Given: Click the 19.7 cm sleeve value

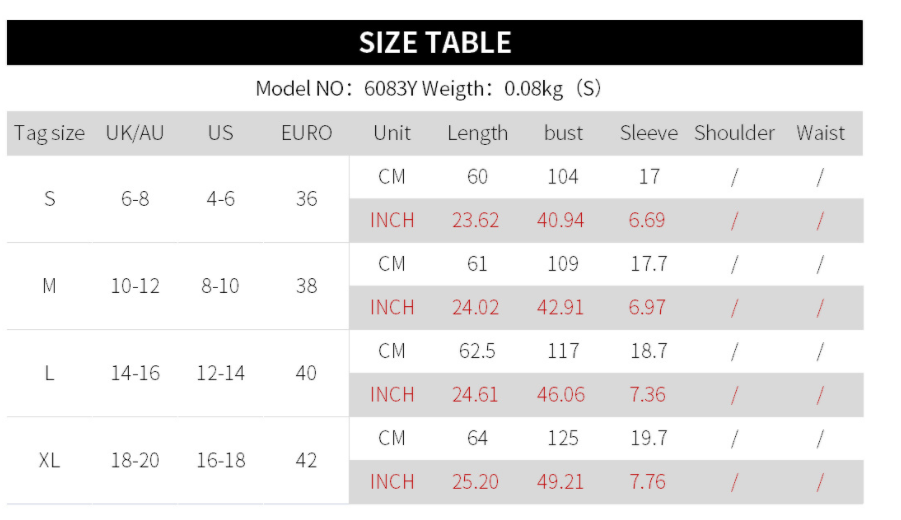Looking at the screenshot, I should (649, 438).
